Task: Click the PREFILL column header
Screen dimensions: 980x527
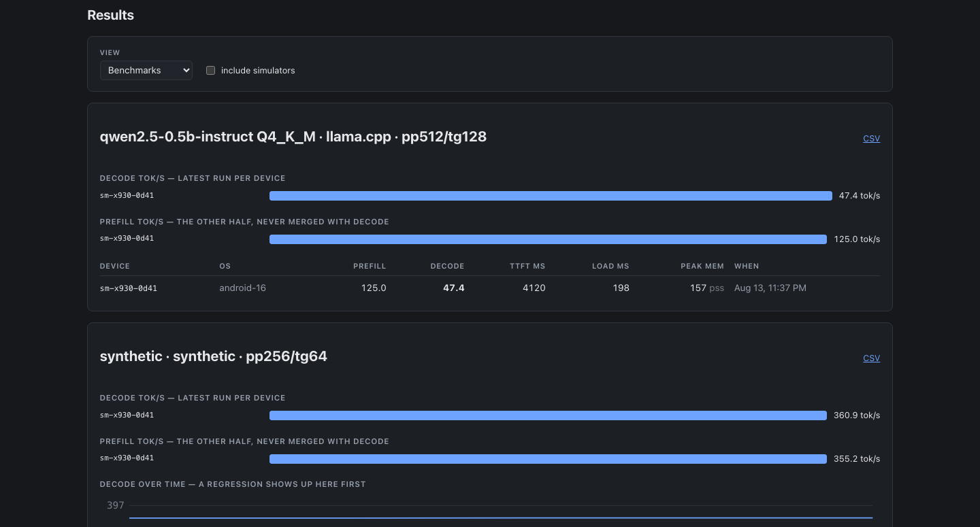Action: click(x=370, y=266)
